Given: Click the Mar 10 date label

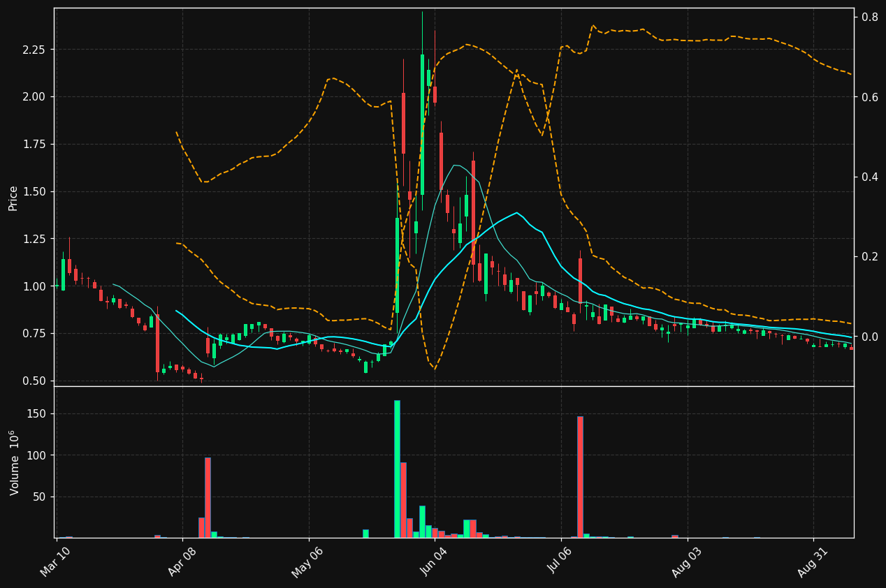Looking at the screenshot, I should (x=55, y=562).
